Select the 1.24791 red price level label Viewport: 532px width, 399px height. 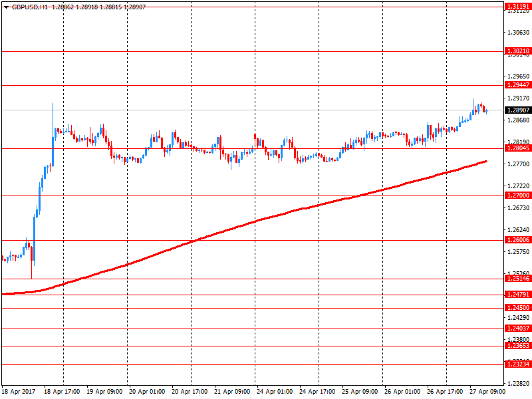(x=518, y=295)
